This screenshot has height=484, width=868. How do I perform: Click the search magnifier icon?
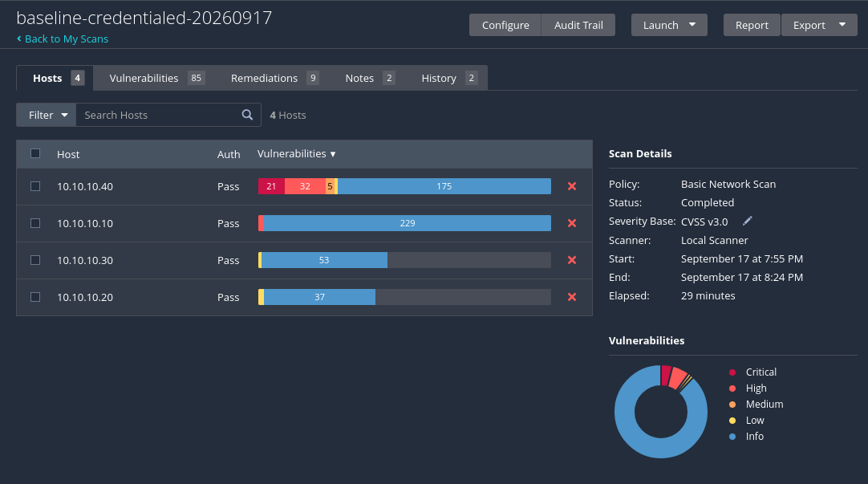point(247,115)
